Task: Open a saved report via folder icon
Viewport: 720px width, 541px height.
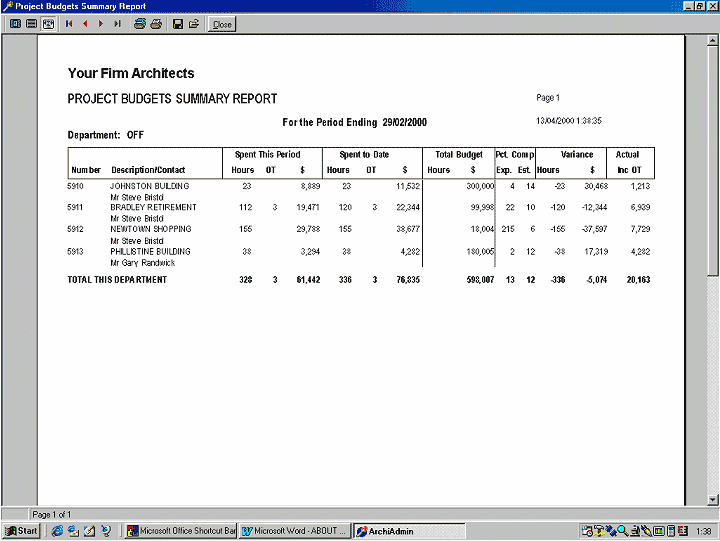Action: click(x=194, y=23)
